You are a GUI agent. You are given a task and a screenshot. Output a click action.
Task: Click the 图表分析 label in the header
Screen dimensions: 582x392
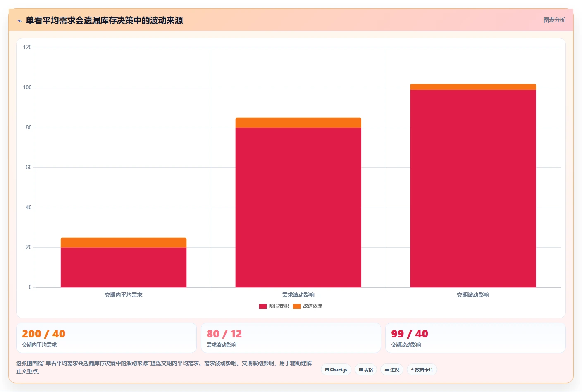pyautogui.click(x=554, y=20)
